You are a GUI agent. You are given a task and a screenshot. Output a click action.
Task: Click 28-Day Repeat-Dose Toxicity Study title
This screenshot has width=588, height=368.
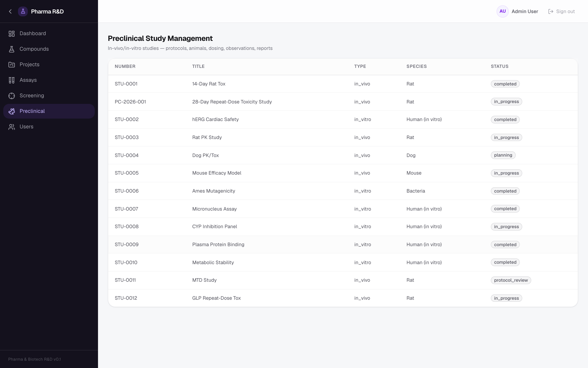coord(232,102)
